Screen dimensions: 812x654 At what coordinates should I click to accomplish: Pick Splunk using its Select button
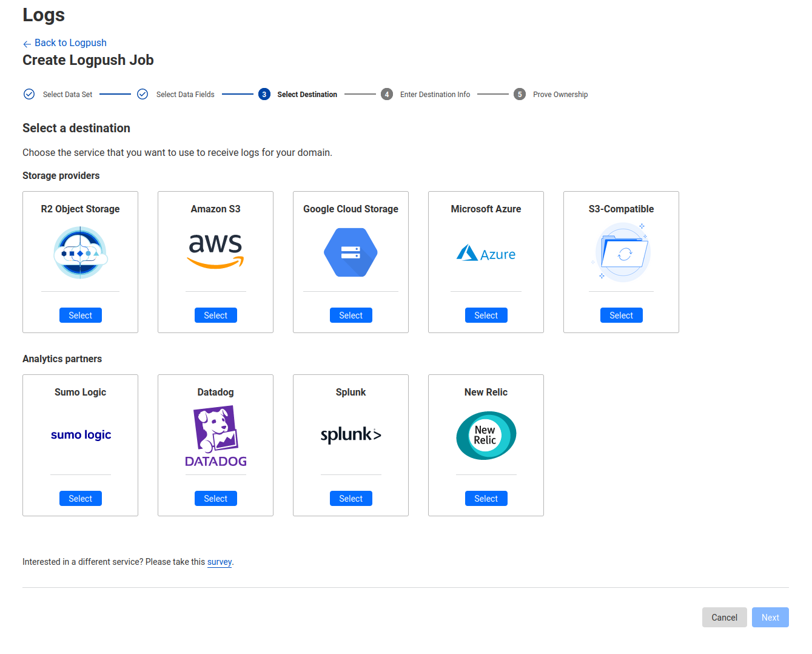(x=351, y=499)
